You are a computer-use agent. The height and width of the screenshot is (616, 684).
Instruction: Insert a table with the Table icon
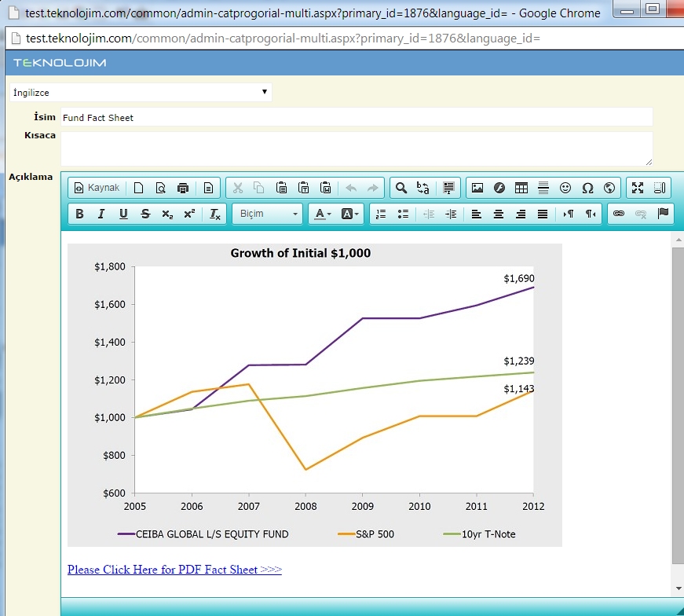pyautogui.click(x=521, y=188)
